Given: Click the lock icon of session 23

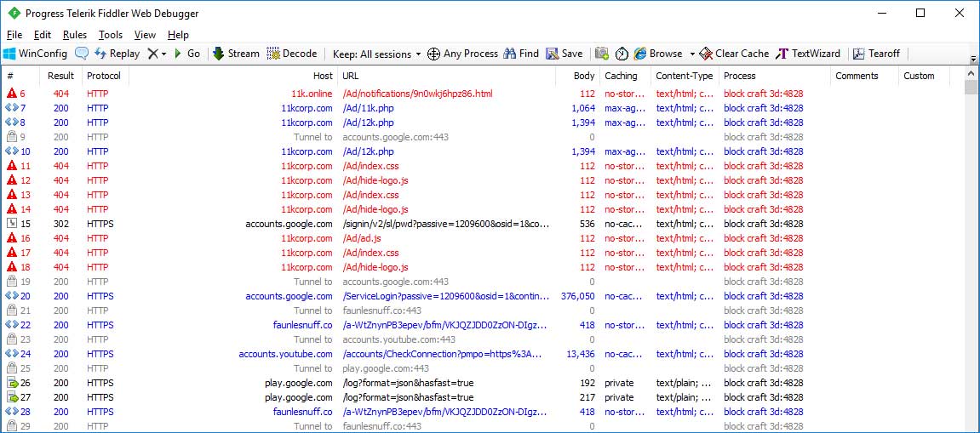Looking at the screenshot, I should [12, 339].
